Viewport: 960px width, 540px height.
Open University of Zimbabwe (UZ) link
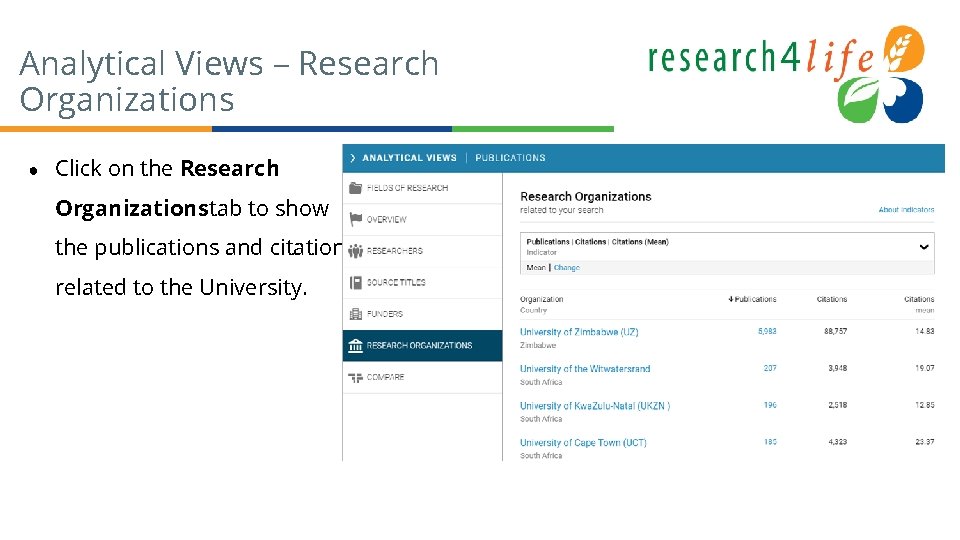579,332
